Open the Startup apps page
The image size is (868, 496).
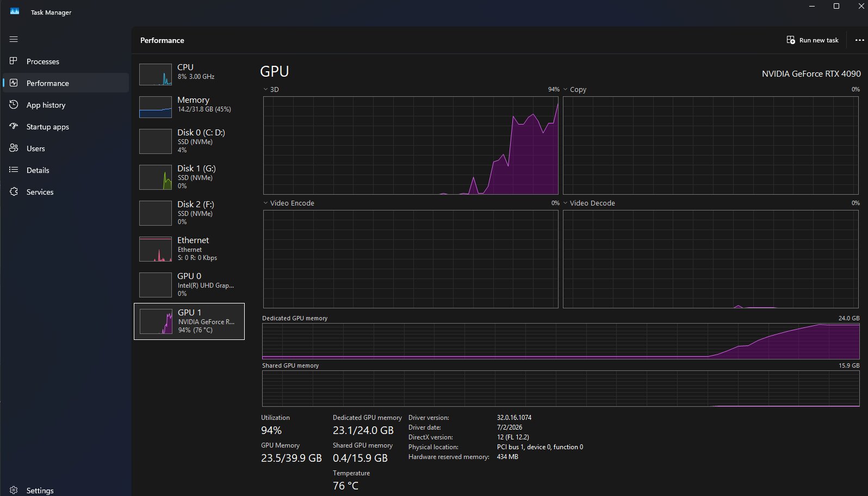click(66, 126)
